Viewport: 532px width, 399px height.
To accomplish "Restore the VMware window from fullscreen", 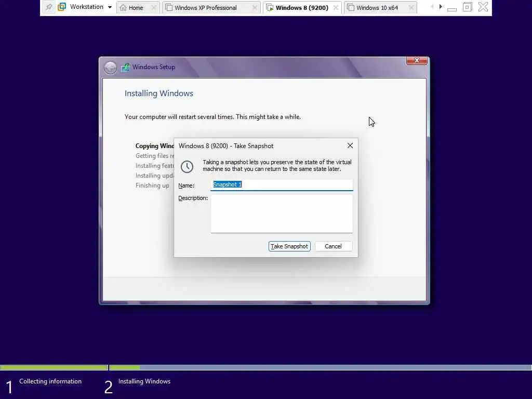I will (x=467, y=7).
